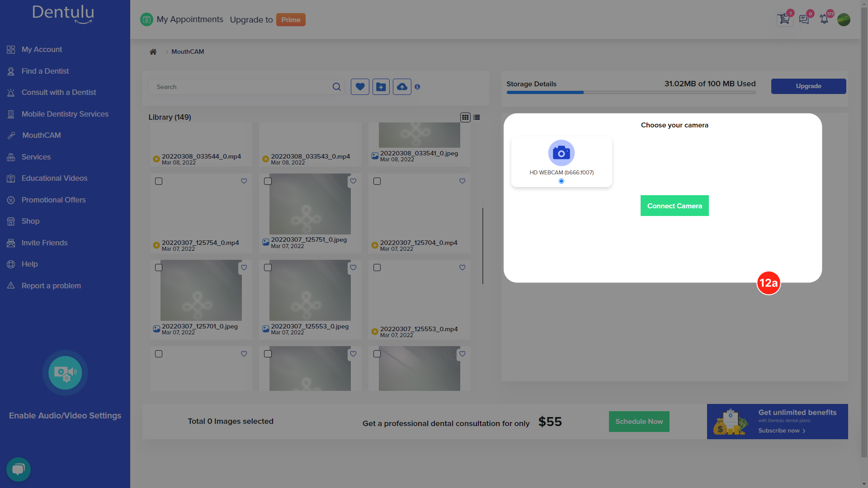Open MouthCAM from sidebar menu
Viewport: 868px width, 488px height.
(x=41, y=135)
